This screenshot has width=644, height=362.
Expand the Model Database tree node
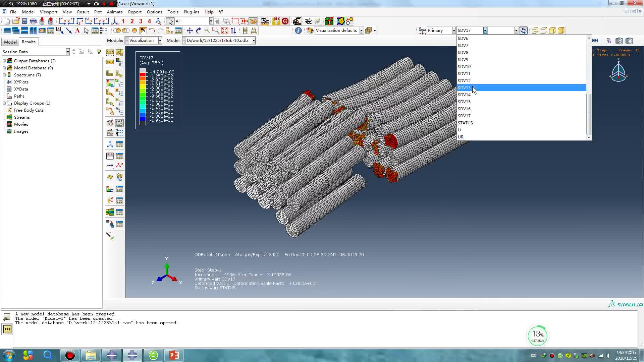point(4,68)
